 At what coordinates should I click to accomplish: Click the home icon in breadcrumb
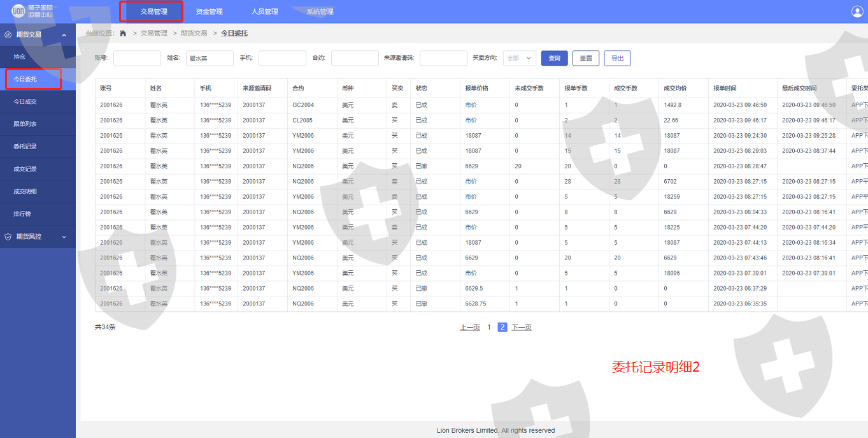123,33
